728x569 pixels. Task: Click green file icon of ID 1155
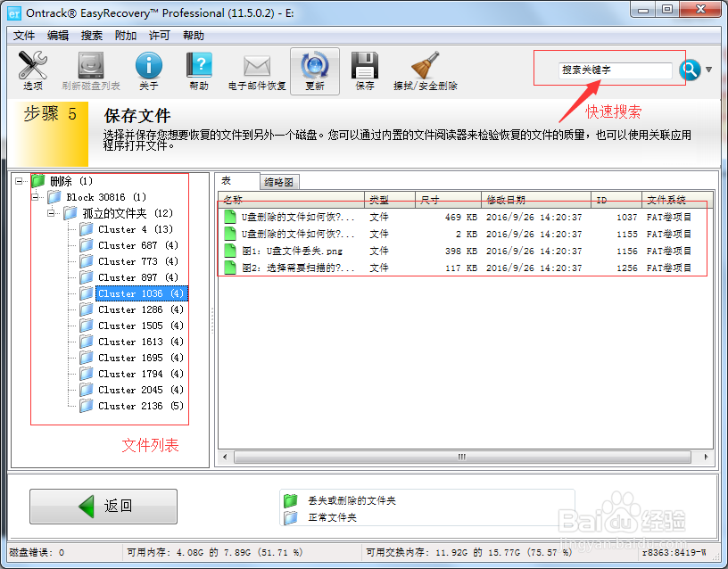230,234
